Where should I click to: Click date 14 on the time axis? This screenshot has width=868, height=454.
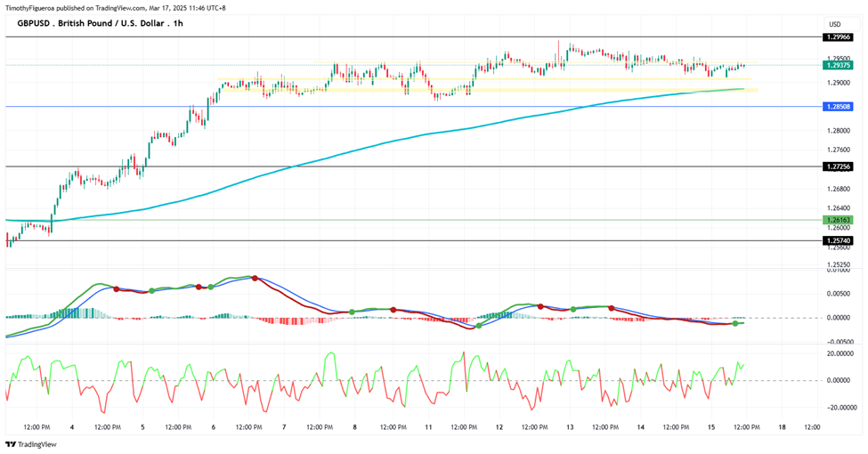(640, 427)
